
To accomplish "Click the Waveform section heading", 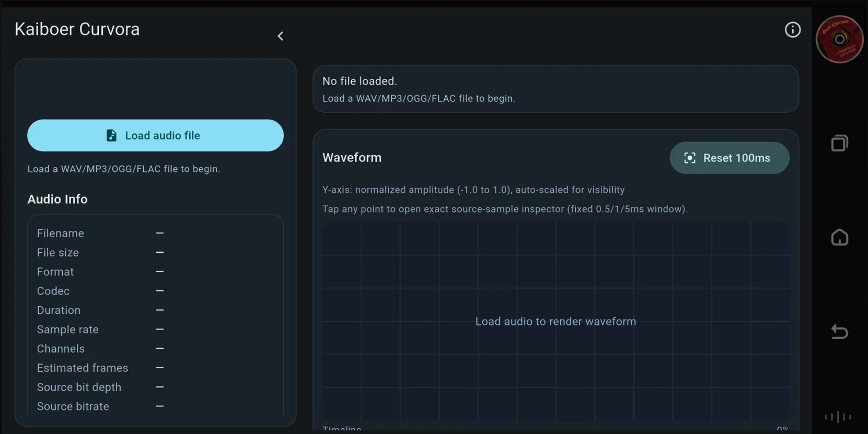I will [352, 158].
